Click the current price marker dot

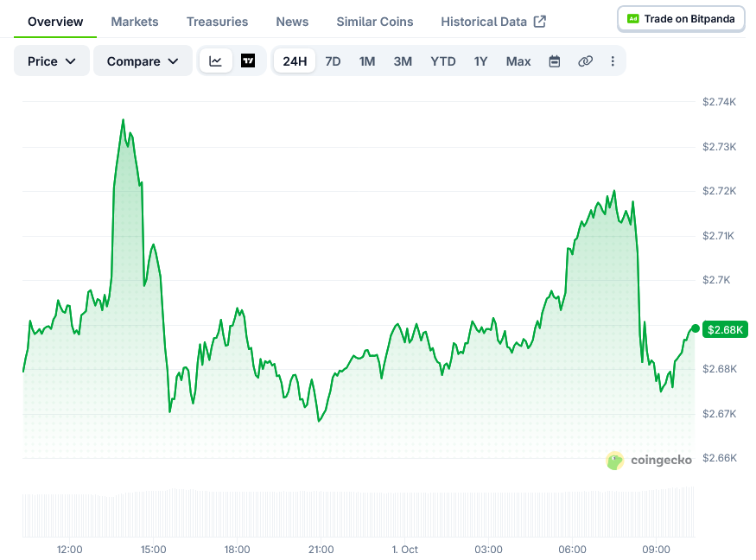click(x=695, y=328)
